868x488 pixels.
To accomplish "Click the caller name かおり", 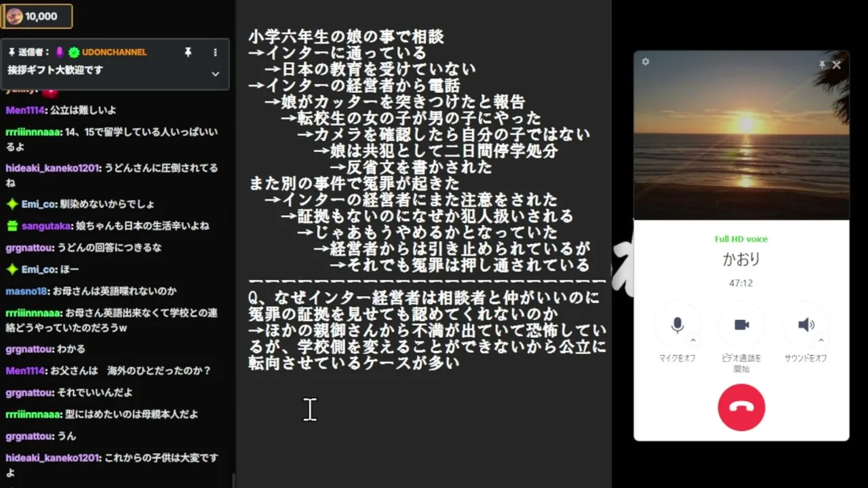I will click(741, 260).
